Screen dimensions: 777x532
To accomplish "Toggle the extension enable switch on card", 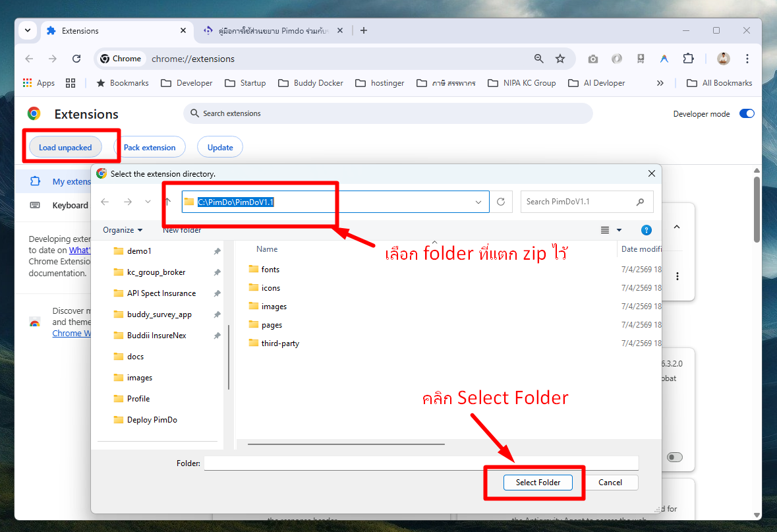I will pyautogui.click(x=674, y=457).
